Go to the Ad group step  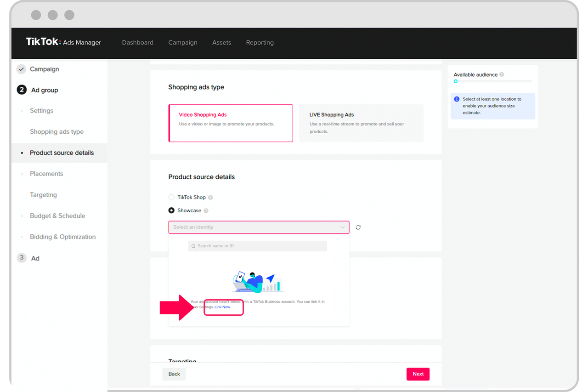(x=45, y=90)
